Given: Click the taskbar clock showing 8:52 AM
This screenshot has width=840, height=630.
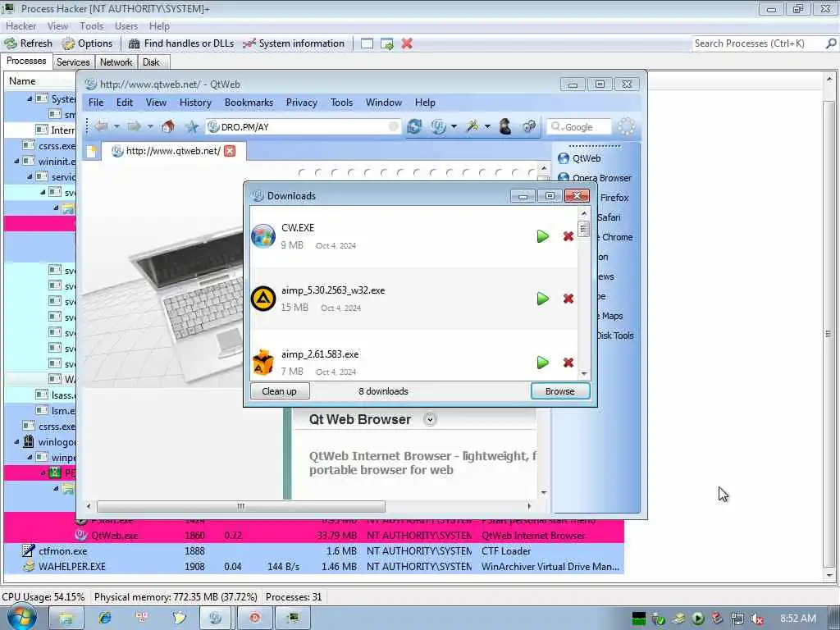Looking at the screenshot, I should (x=797, y=619).
